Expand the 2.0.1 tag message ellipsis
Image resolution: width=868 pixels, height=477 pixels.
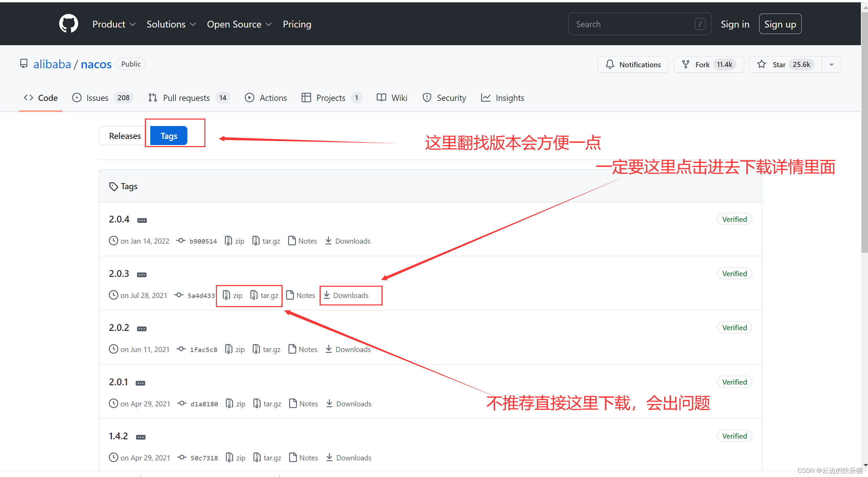[140, 383]
